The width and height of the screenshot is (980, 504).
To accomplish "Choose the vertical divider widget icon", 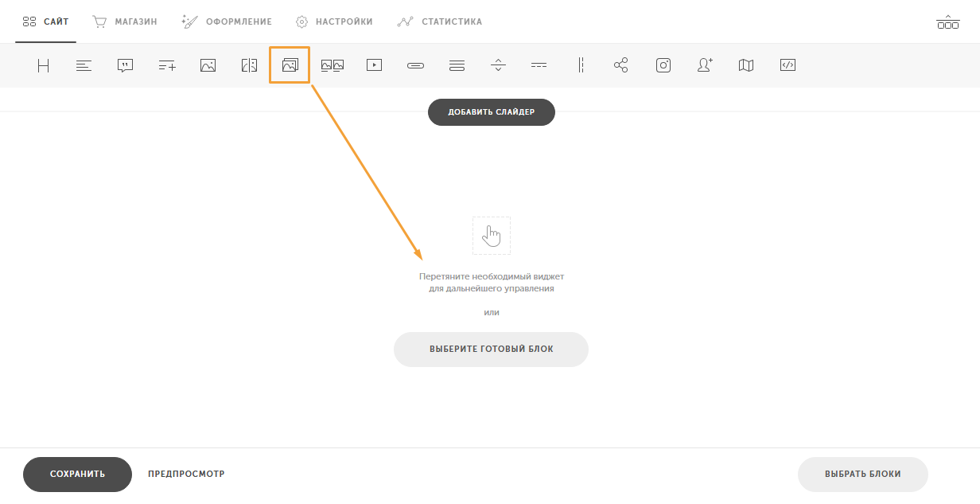I will [x=581, y=66].
